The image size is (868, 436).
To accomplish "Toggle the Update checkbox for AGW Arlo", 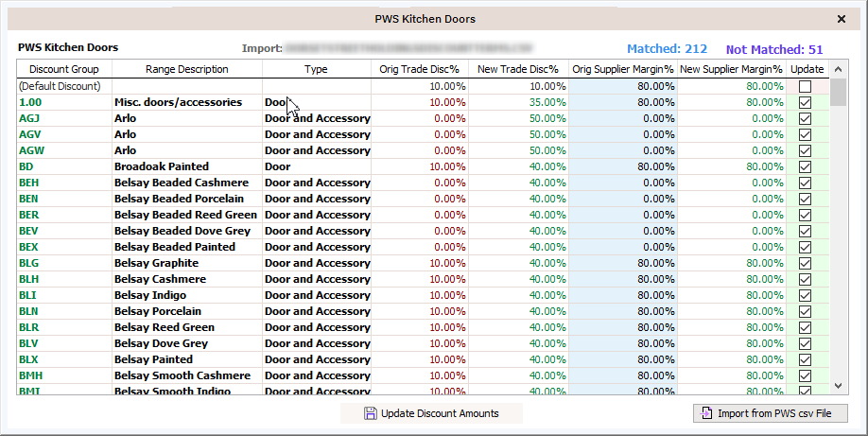I will (805, 150).
